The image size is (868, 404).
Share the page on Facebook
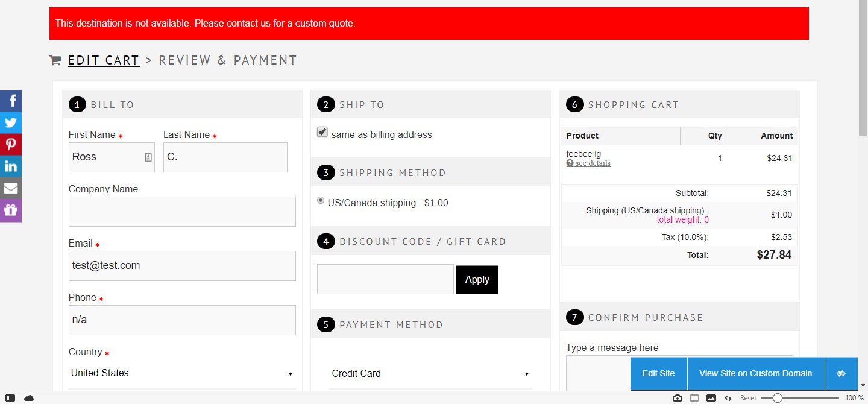11,101
